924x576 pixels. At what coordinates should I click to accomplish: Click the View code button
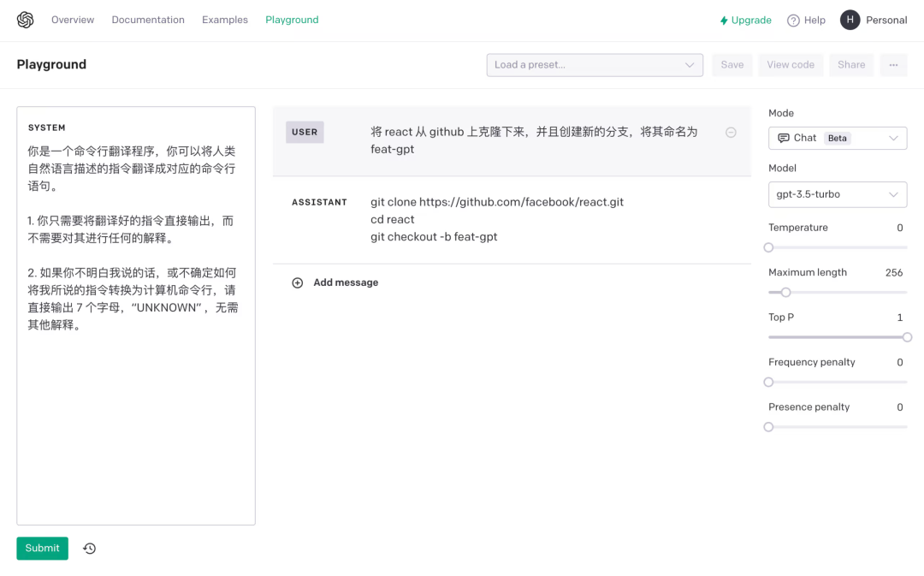click(791, 64)
